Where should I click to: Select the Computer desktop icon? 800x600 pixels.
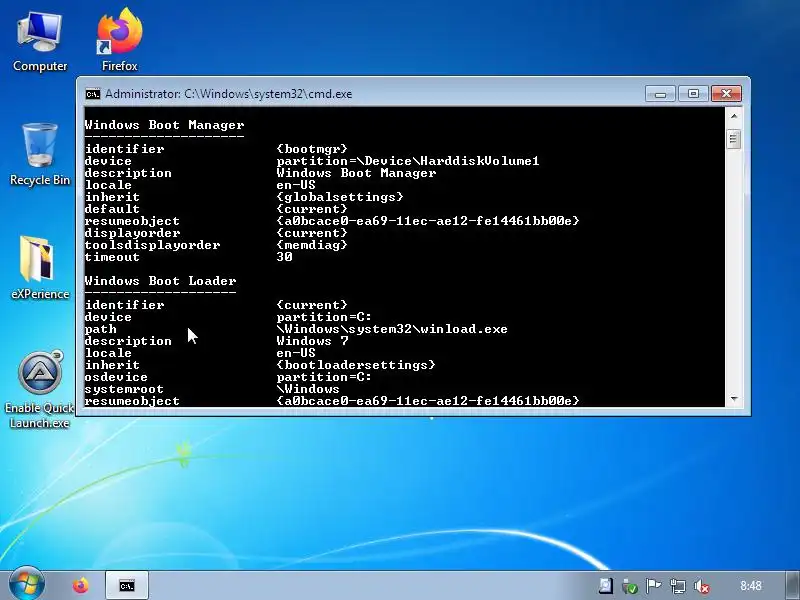click(x=40, y=43)
